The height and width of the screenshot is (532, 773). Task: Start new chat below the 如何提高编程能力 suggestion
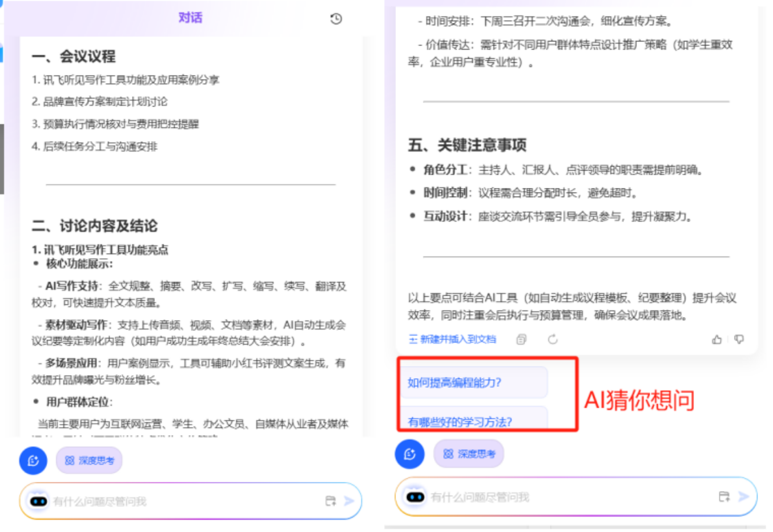click(409, 454)
